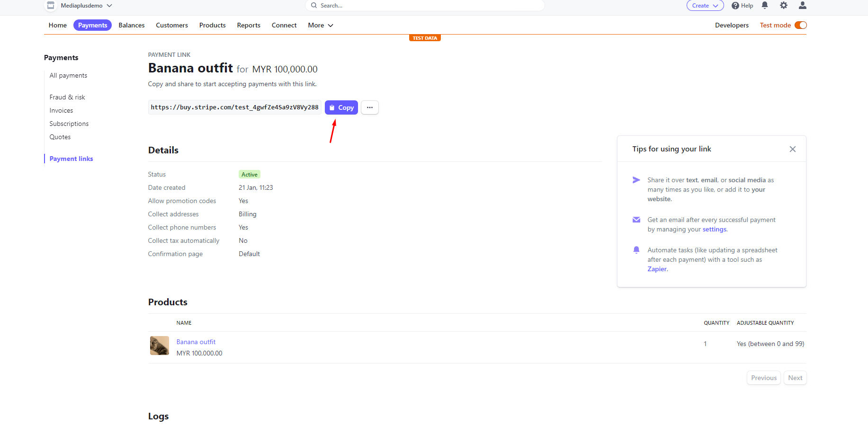Open the settings gear icon
Viewport: 868px width, 426px height.
click(x=784, y=5)
